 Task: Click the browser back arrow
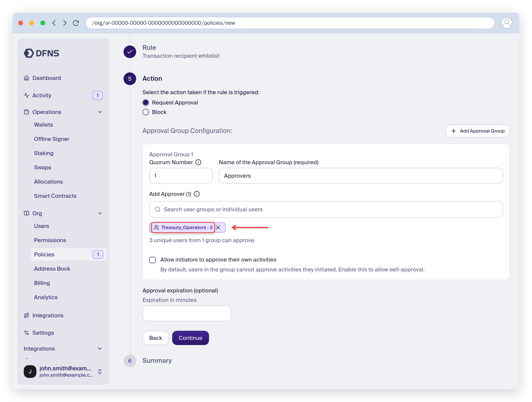(54, 23)
